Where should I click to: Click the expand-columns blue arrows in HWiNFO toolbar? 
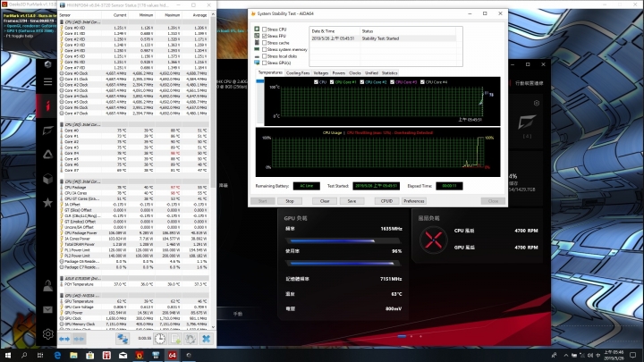[64, 339]
